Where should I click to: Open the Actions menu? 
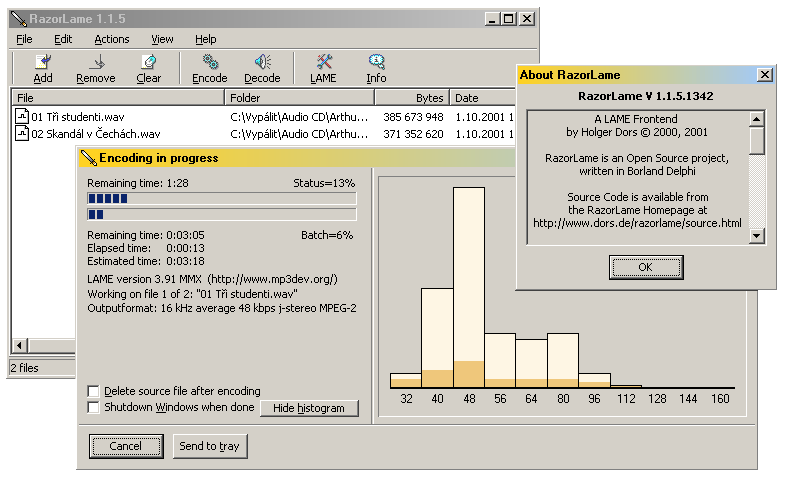112,39
